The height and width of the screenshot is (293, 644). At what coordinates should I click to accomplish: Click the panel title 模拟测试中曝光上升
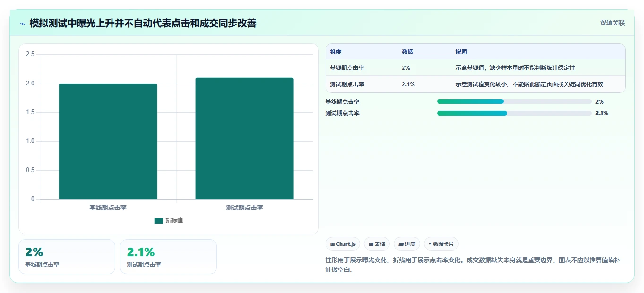pos(143,23)
